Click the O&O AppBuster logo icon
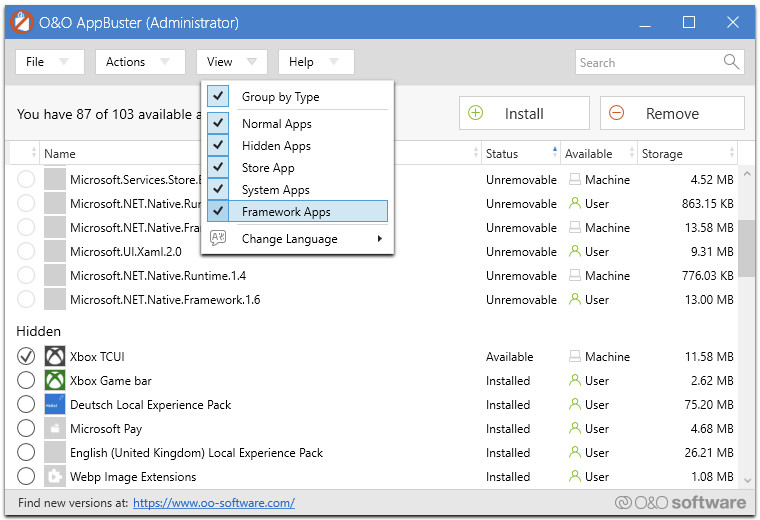 click(x=21, y=22)
